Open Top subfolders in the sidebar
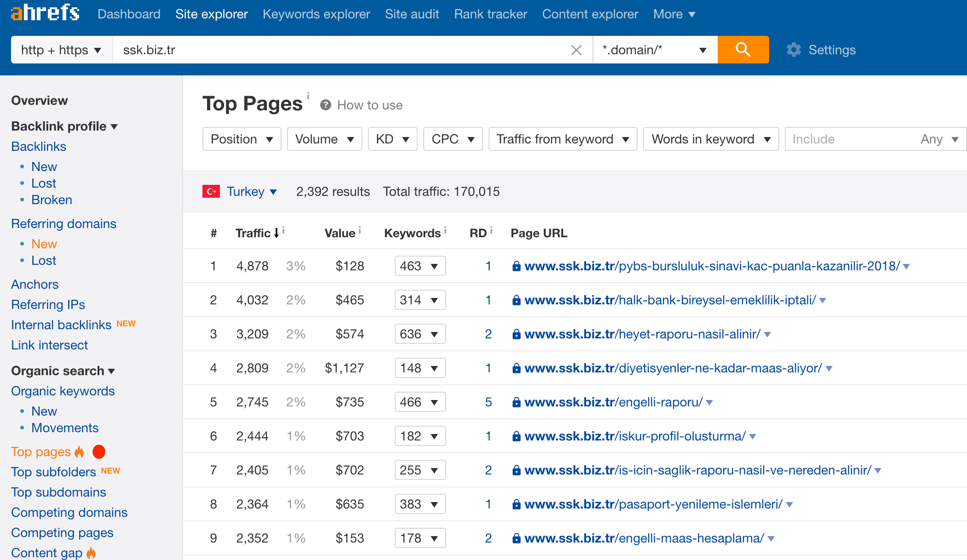The height and width of the screenshot is (560, 967). pyautogui.click(x=53, y=472)
